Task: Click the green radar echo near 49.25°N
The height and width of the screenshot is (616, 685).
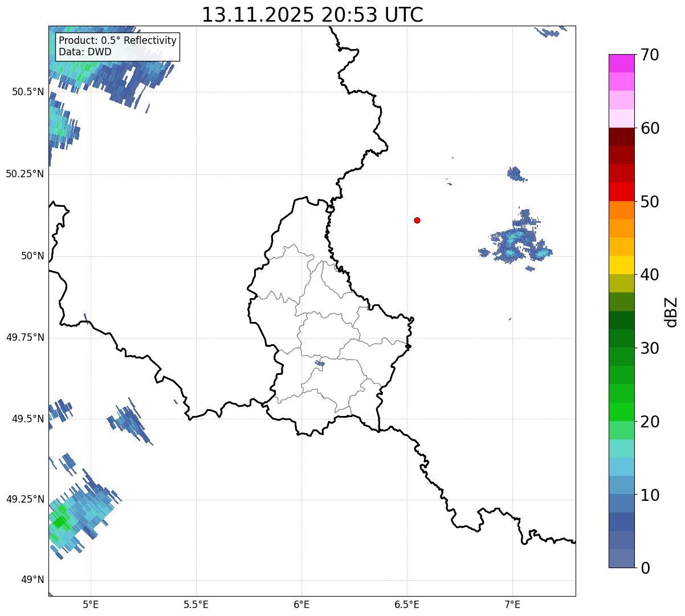Action: (59, 521)
